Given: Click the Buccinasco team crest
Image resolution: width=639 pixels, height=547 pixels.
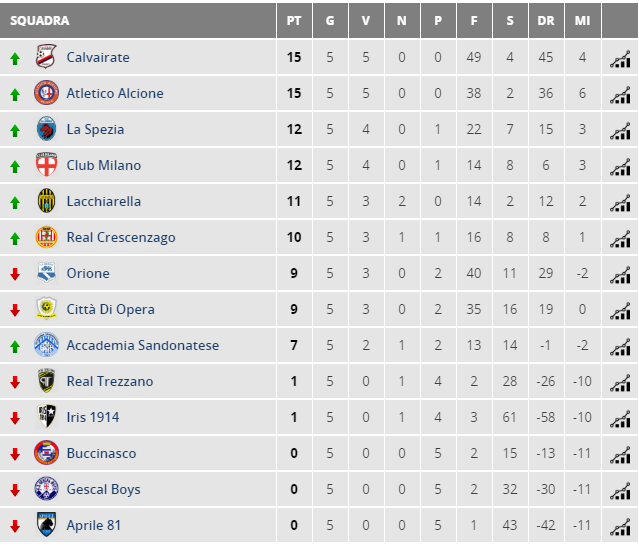Looking at the screenshot, I should coord(46,452).
